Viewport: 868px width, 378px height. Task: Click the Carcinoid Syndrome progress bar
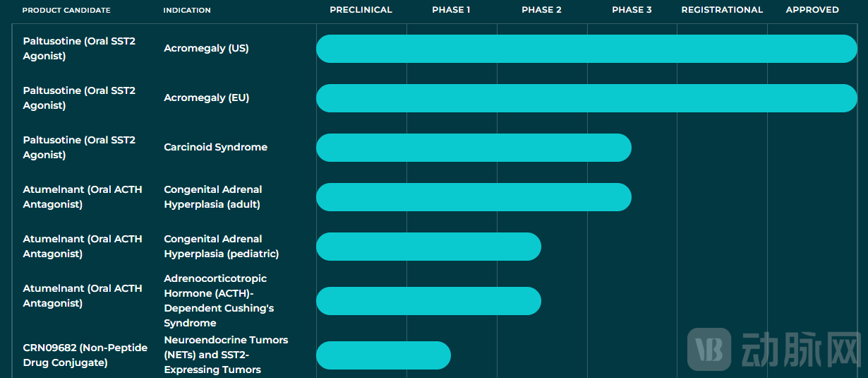[x=474, y=148]
